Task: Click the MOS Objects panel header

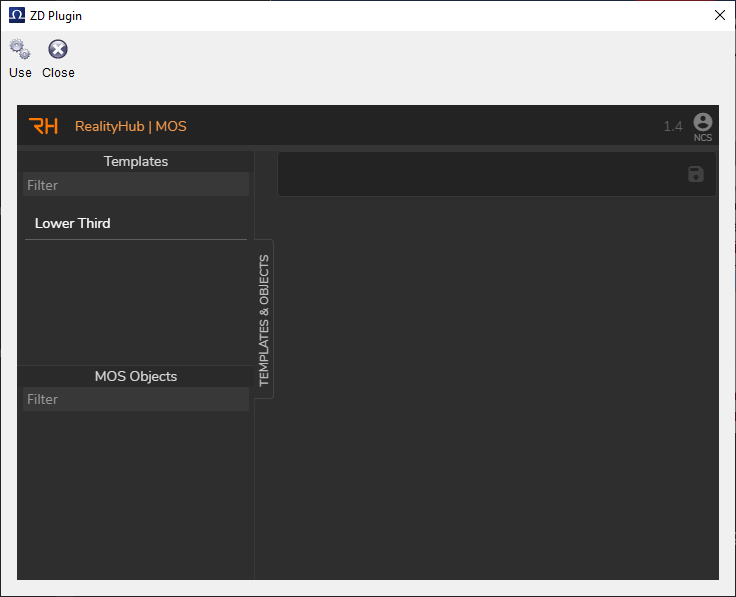Action: point(136,376)
